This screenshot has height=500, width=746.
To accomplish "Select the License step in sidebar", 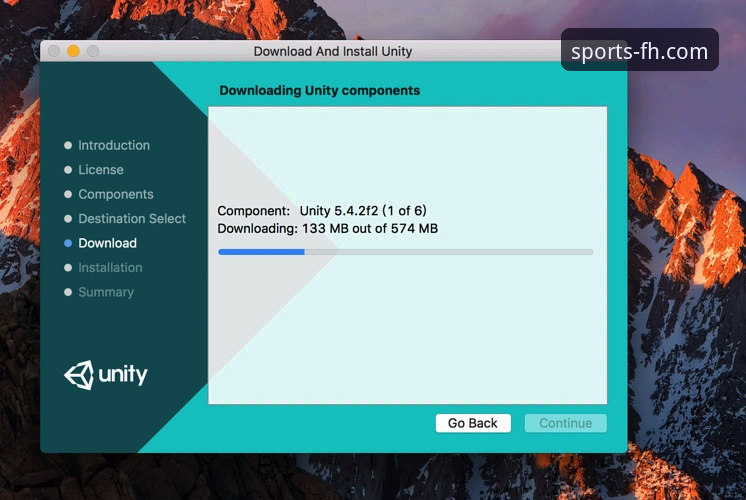I will tap(101, 170).
